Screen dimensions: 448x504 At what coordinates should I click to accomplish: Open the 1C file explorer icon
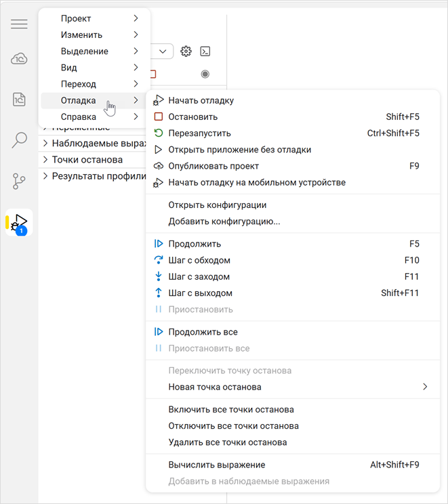(19, 100)
